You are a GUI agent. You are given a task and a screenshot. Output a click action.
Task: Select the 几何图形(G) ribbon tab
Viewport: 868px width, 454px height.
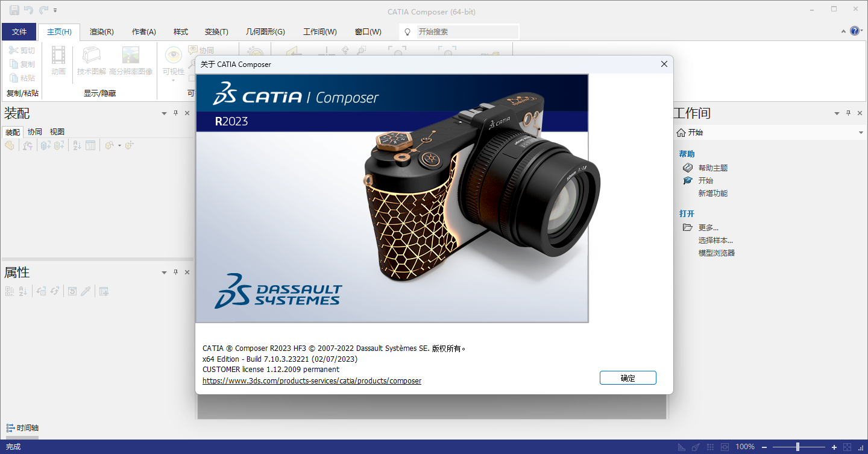(x=265, y=32)
